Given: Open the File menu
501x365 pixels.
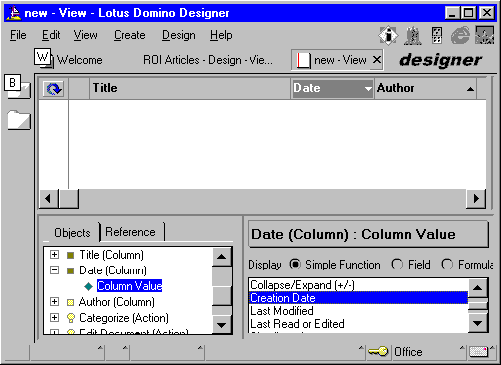Looking at the screenshot, I should (x=18, y=35).
